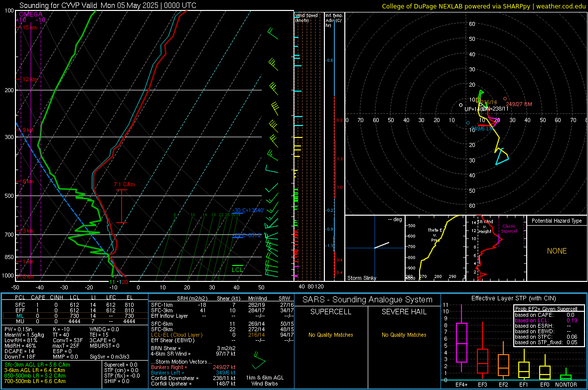The width and height of the screenshot is (588, 390).
Task: Click 'No Quality Matches' under SUPERCELL
Action: pos(331,335)
